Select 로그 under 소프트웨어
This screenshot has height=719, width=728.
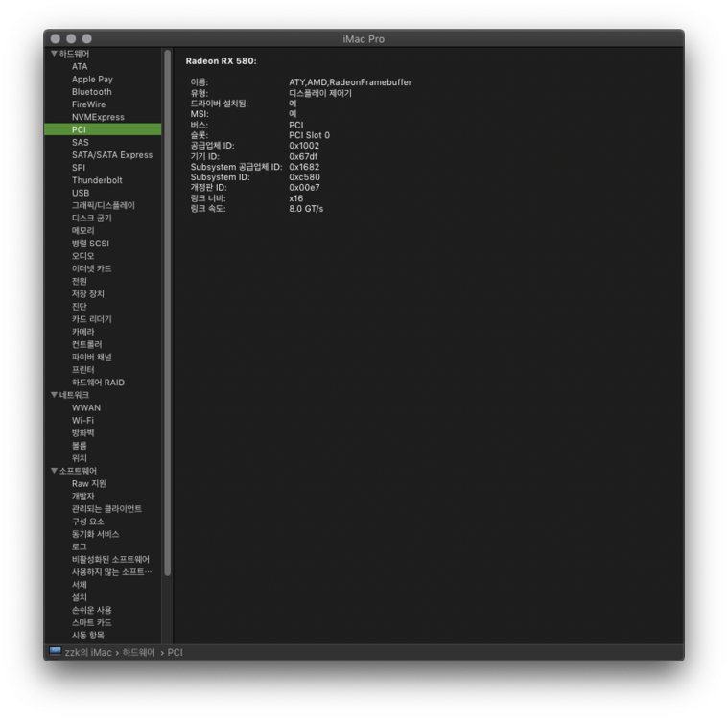(x=79, y=546)
